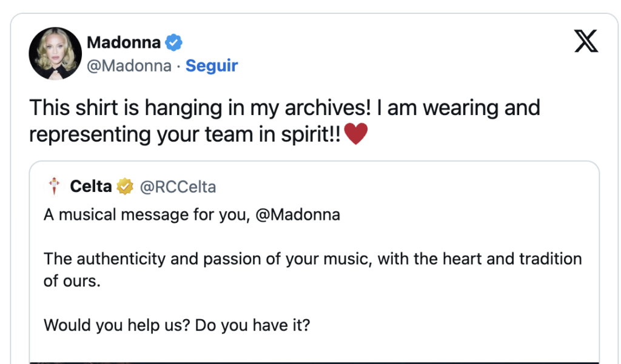Click the @Madonna handle beside Seguir
Image resolution: width=621 pixels, height=364 pixels.
(129, 65)
